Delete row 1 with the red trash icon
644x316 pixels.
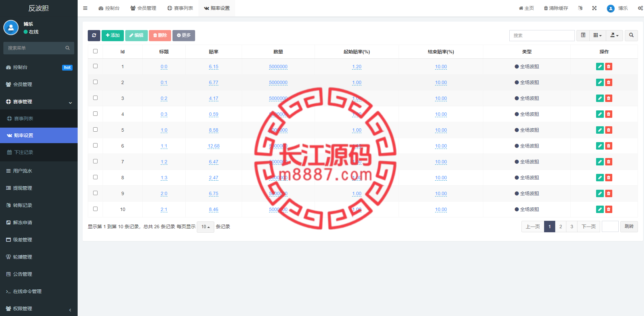pyautogui.click(x=609, y=67)
